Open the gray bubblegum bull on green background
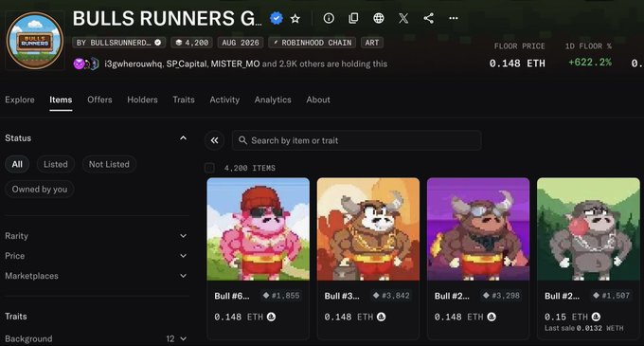This screenshot has width=644, height=346. pos(588,228)
